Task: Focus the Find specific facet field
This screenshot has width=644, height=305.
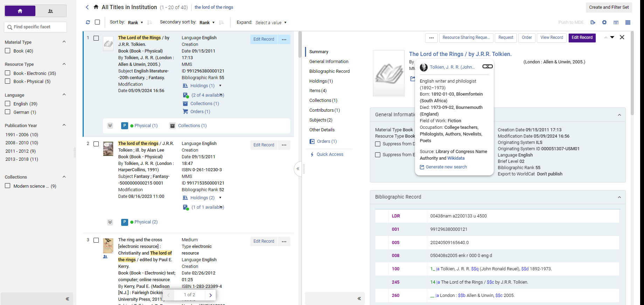Action: (35, 27)
